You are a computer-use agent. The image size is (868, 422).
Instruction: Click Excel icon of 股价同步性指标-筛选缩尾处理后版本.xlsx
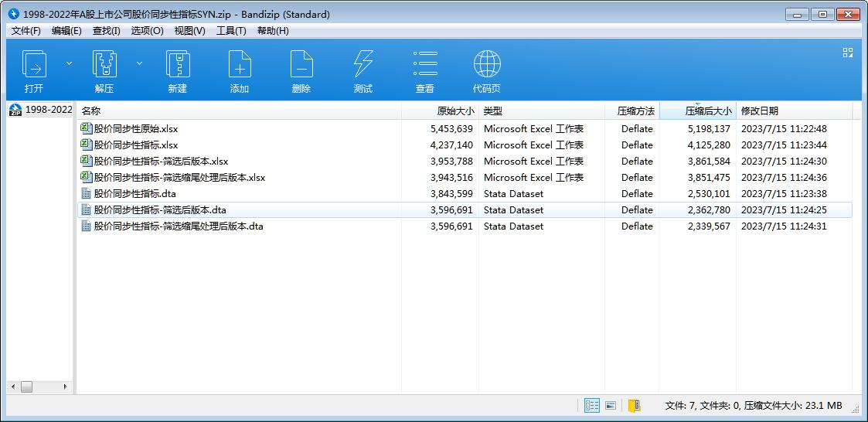tap(86, 177)
